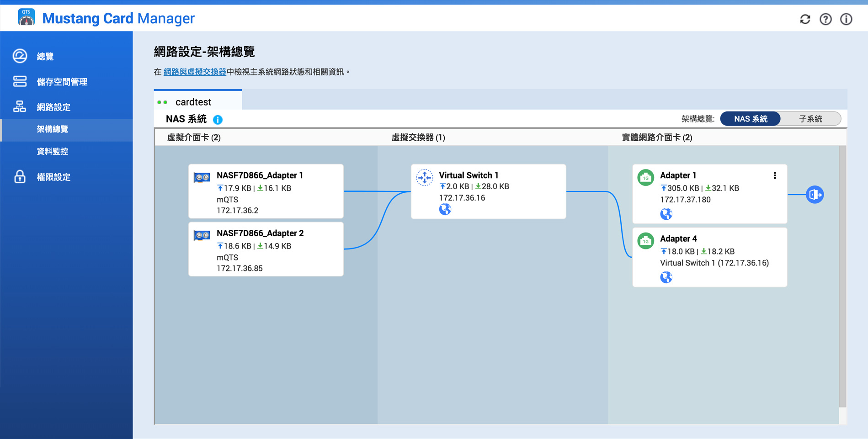Click the globe icon under Adapter 1
868x439 pixels.
tap(666, 214)
